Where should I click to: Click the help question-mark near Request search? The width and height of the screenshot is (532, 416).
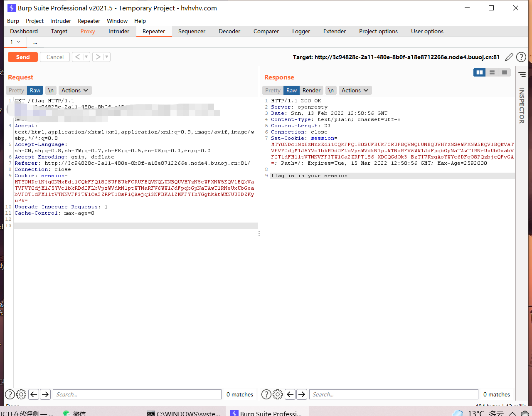pyautogui.click(x=9, y=394)
